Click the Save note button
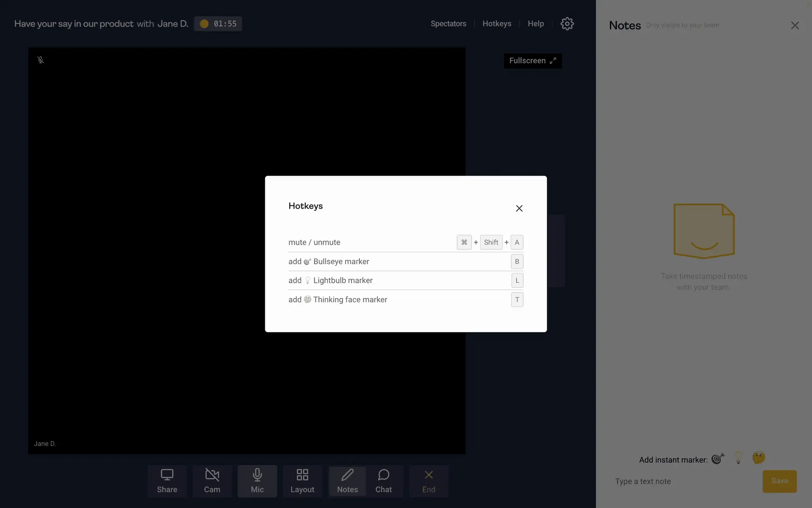 pos(779,481)
